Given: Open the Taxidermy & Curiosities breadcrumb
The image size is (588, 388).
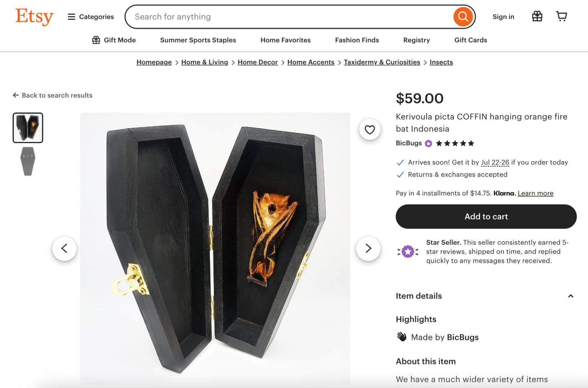Looking at the screenshot, I should pos(382,62).
